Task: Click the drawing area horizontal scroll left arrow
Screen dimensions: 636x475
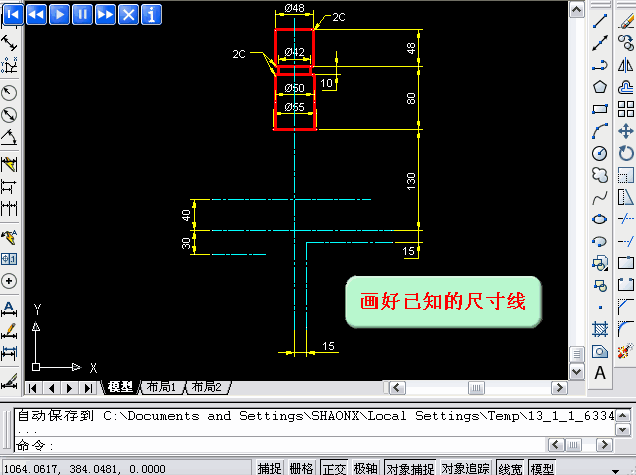Action: 397,388
